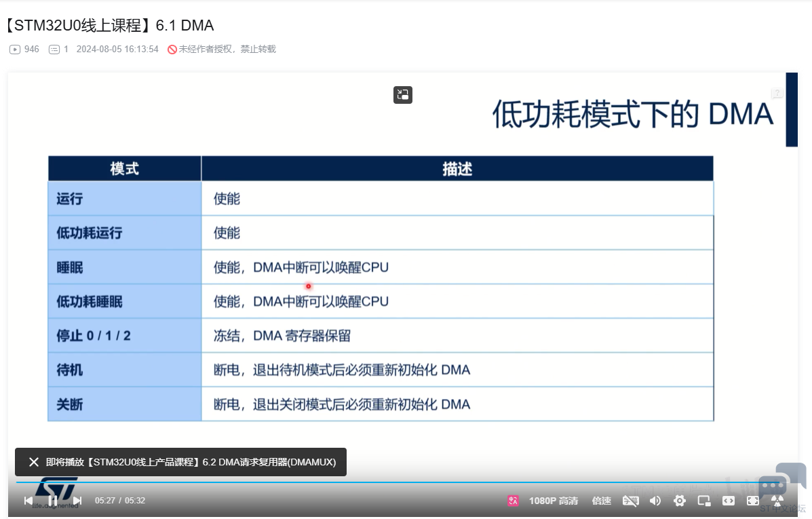Click the play count icon beside 946
Image resolution: width=812 pixels, height=519 pixels.
[14, 50]
